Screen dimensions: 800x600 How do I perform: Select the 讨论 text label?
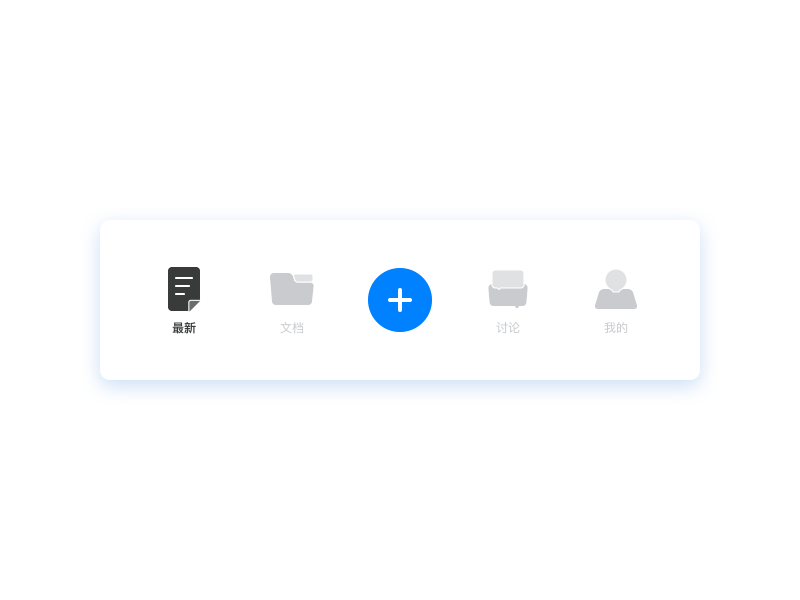[x=508, y=328]
